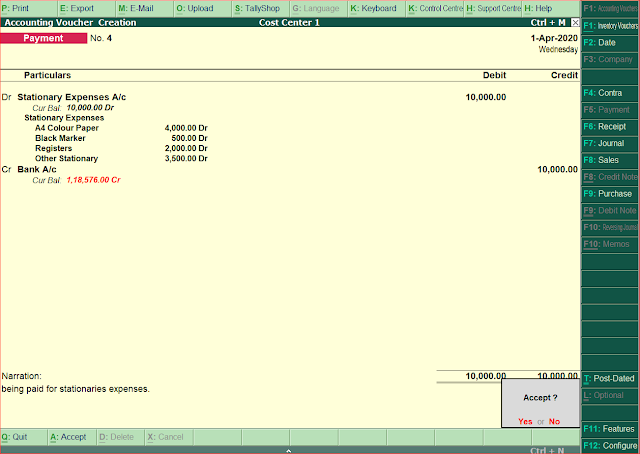
Task: Switch to F7: Journal voucher
Action: coord(610,143)
